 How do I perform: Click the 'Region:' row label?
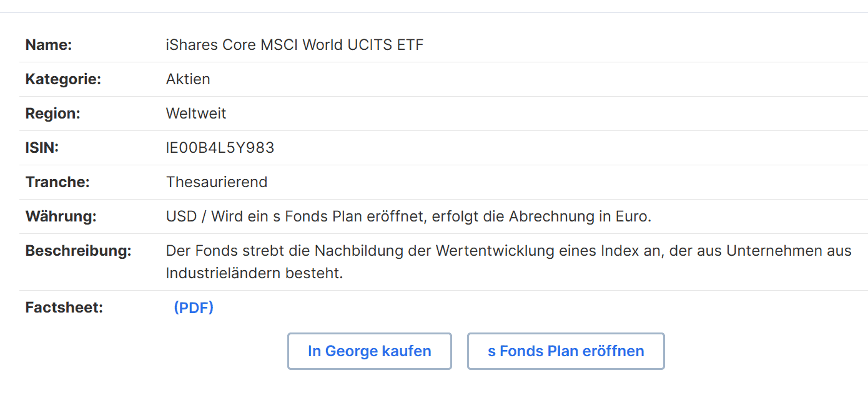[x=53, y=114]
